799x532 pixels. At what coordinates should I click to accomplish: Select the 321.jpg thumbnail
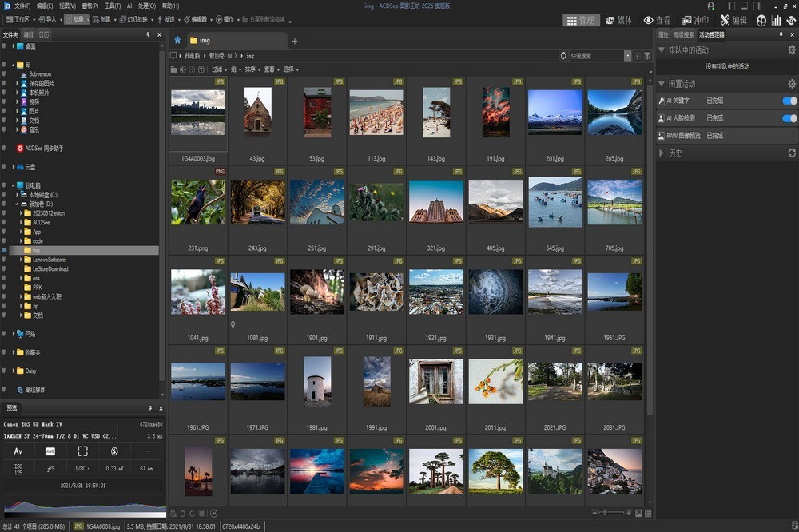click(x=435, y=201)
